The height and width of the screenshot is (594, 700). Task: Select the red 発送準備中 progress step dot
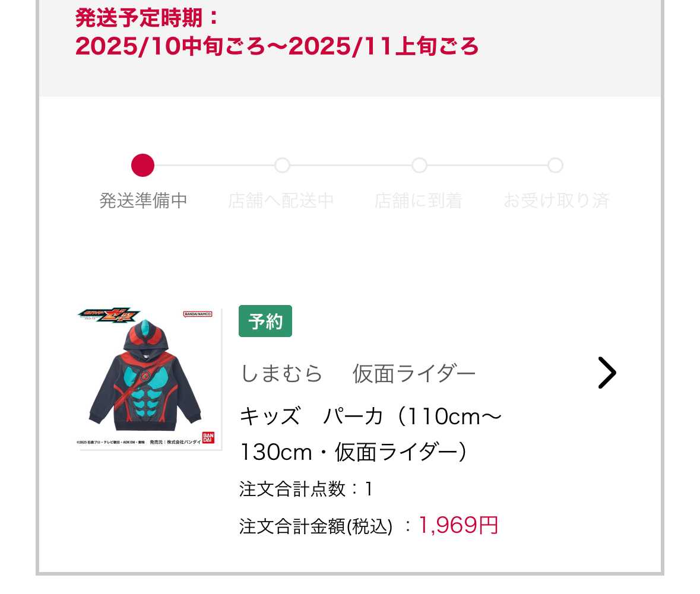(x=143, y=165)
